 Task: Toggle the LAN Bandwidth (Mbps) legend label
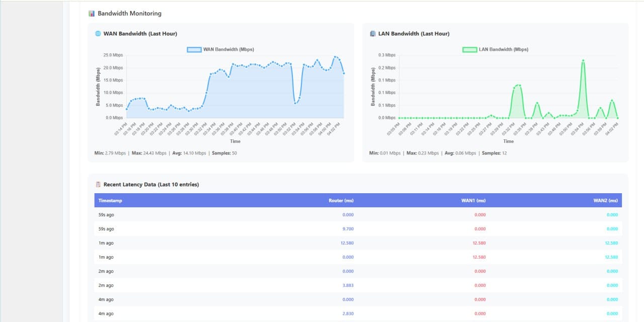coord(503,49)
